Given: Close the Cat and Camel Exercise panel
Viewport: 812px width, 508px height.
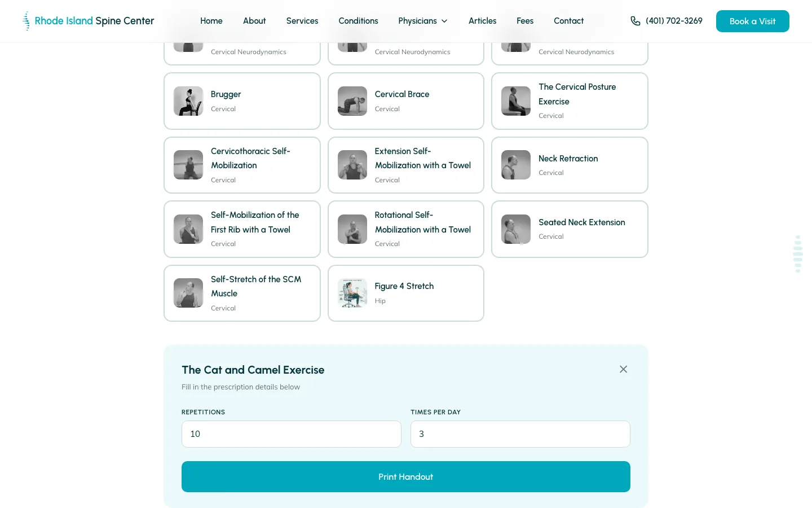Looking at the screenshot, I should 623,369.
